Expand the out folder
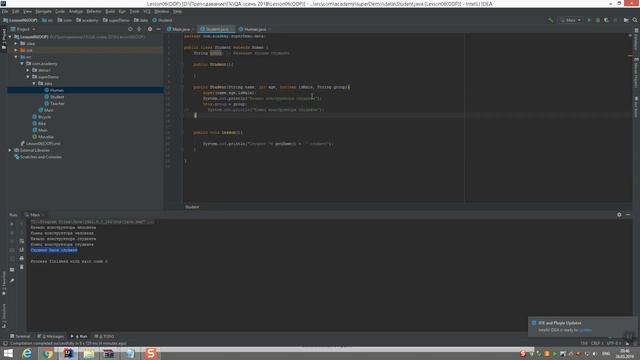This screenshot has width=640, height=360. 16,50
